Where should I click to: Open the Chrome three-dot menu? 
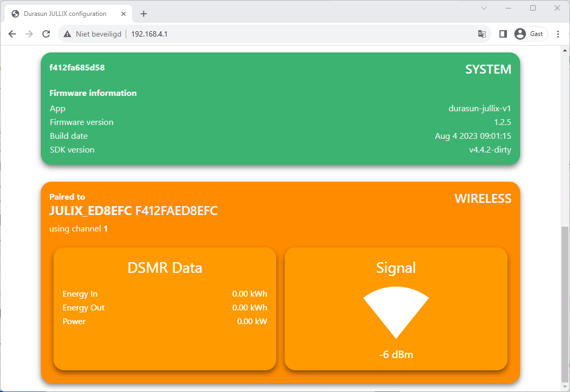click(x=558, y=34)
